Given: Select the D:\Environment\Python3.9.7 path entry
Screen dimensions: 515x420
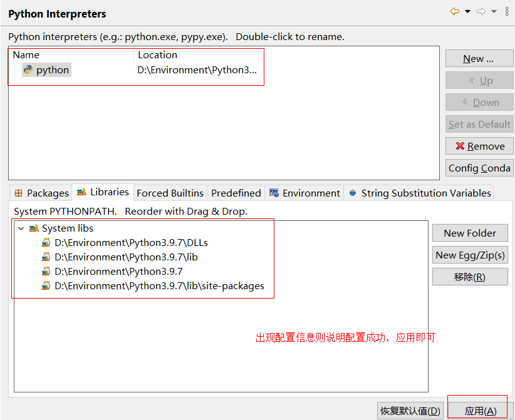Looking at the screenshot, I should click(118, 272).
